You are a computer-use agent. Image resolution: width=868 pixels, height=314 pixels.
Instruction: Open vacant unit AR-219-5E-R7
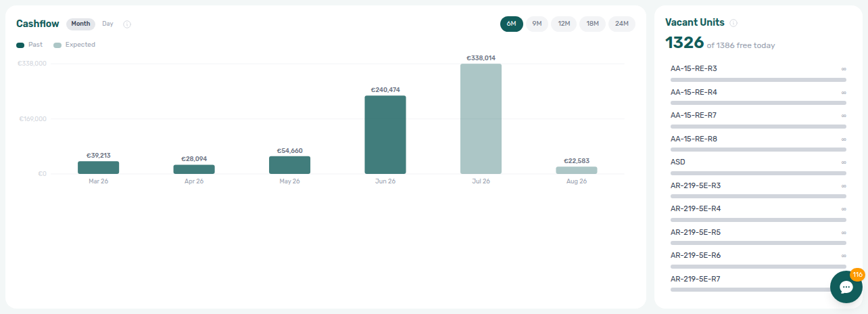pyautogui.click(x=696, y=279)
